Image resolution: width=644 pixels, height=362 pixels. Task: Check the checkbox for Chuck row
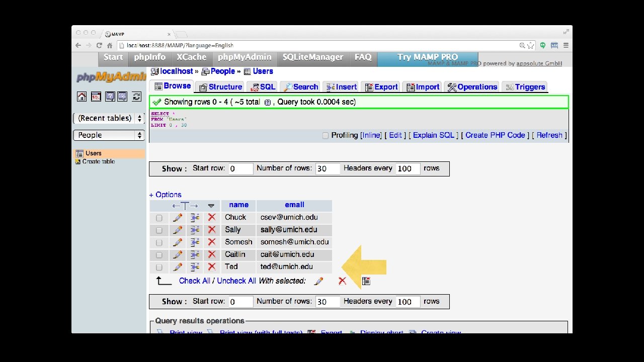159,218
